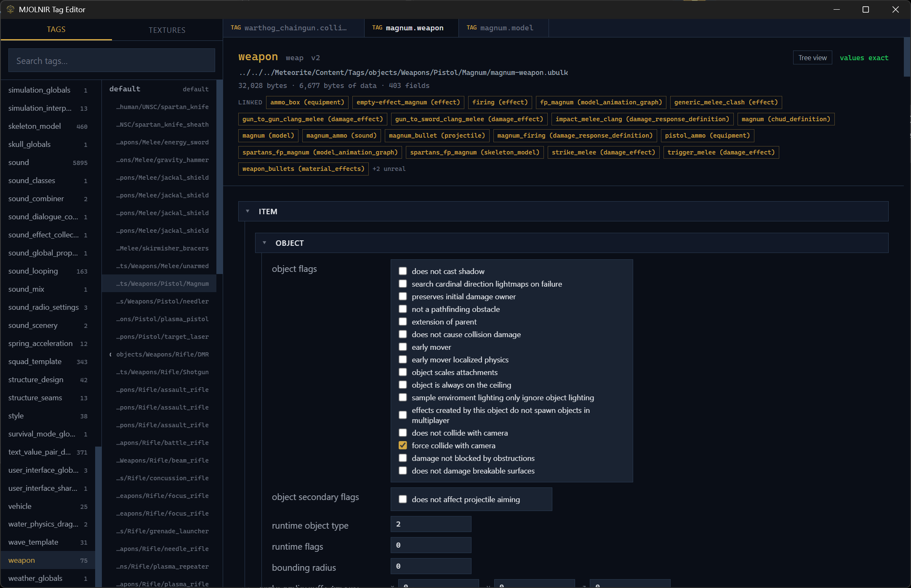Toggle 'object scales attachments' flag
The image size is (911, 588).
[403, 372]
